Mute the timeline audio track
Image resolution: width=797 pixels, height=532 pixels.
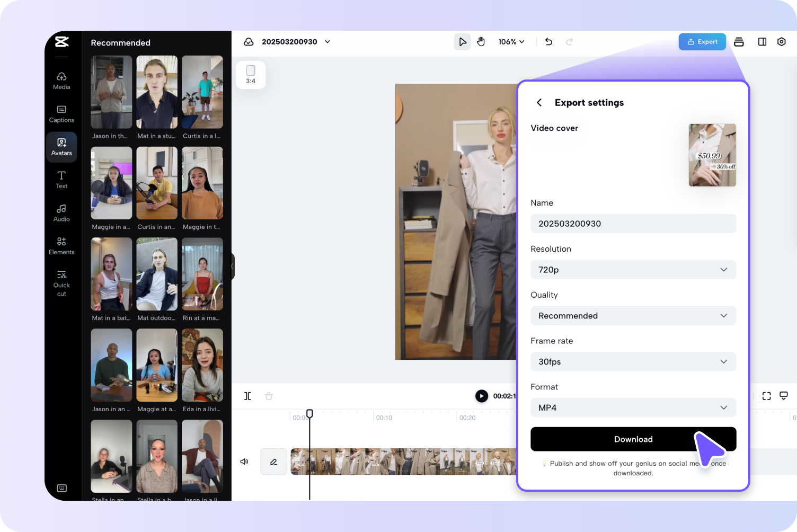click(244, 461)
